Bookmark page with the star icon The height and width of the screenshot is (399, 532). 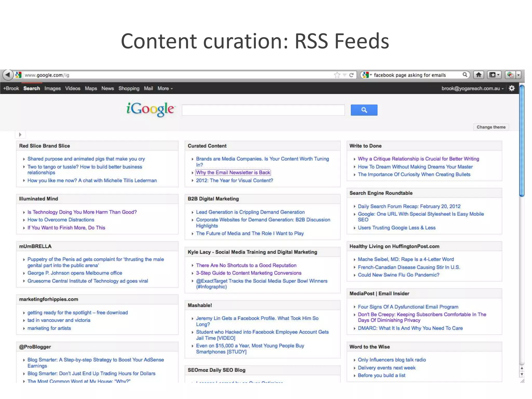(337, 75)
